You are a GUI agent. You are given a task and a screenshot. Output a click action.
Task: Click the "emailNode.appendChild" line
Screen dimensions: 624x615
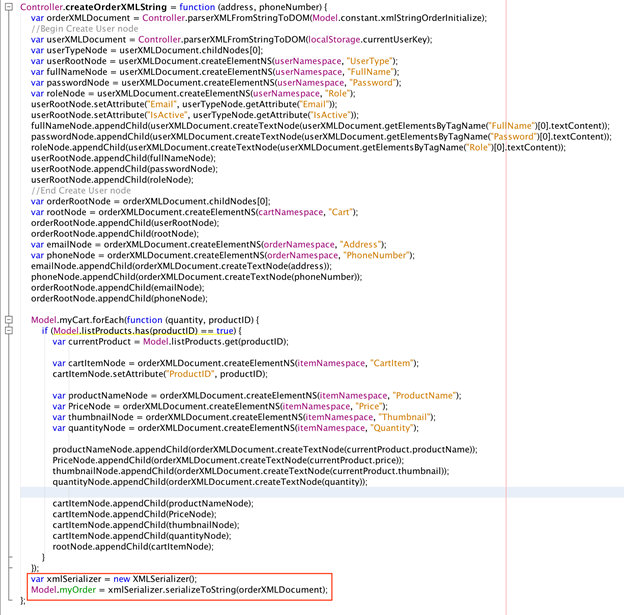coord(181,266)
